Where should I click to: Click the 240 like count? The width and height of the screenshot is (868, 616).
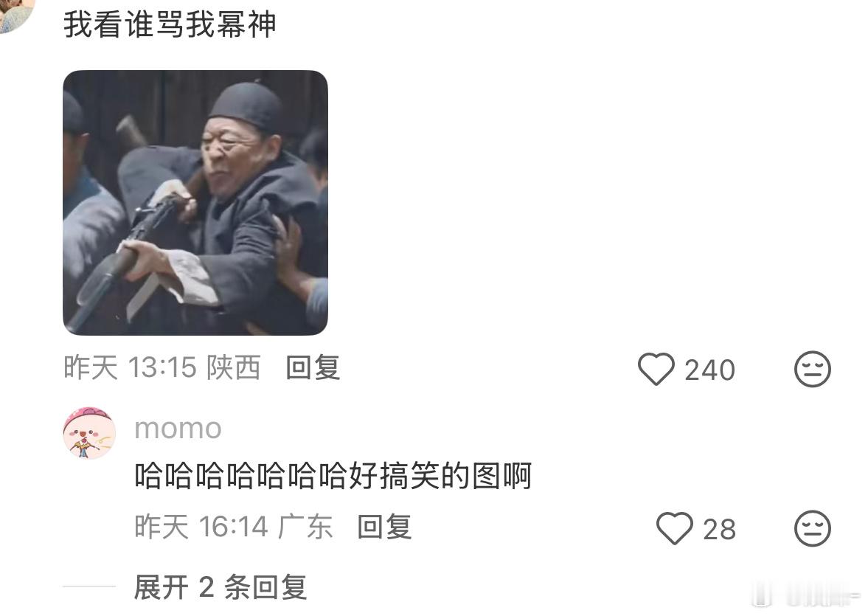click(709, 370)
